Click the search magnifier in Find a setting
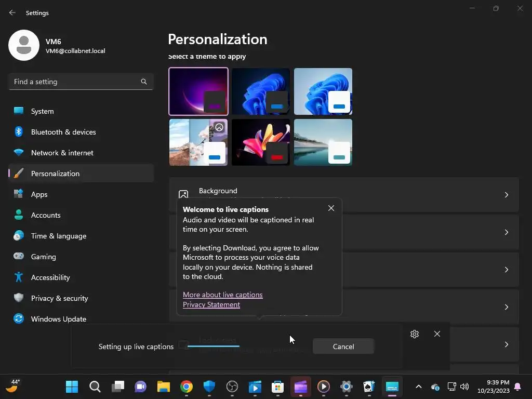This screenshot has height=399, width=532. click(x=144, y=82)
